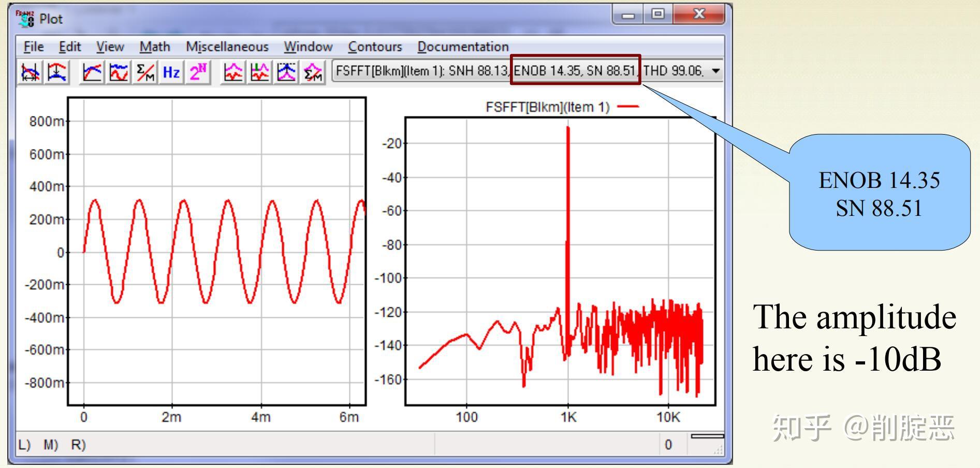The width and height of the screenshot is (980, 468).
Task: Click the mirrored spectrum with dashed line icon
Action: (x=286, y=72)
